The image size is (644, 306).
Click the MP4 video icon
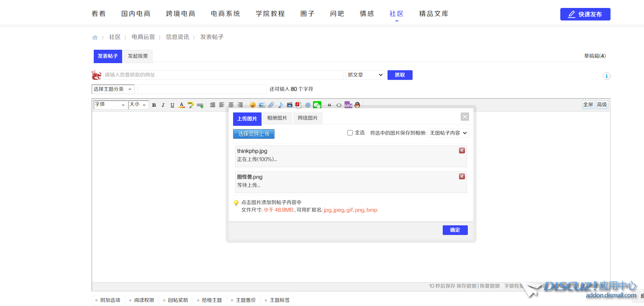tap(348, 105)
